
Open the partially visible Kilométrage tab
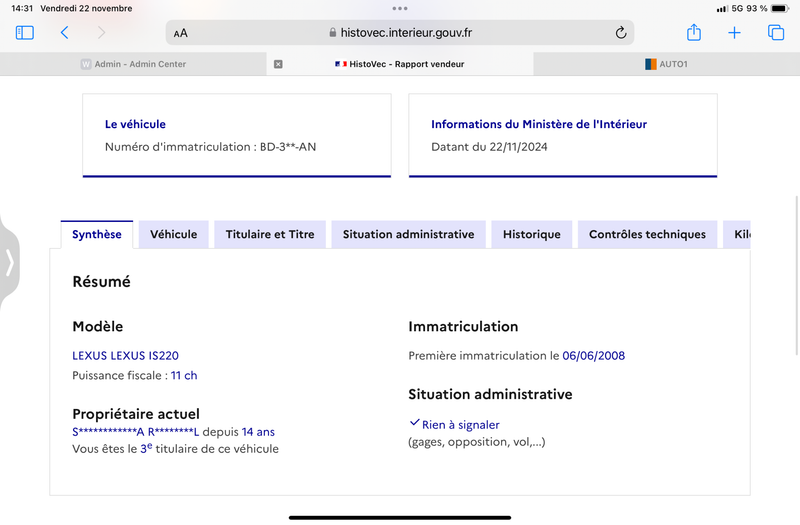[737, 235]
